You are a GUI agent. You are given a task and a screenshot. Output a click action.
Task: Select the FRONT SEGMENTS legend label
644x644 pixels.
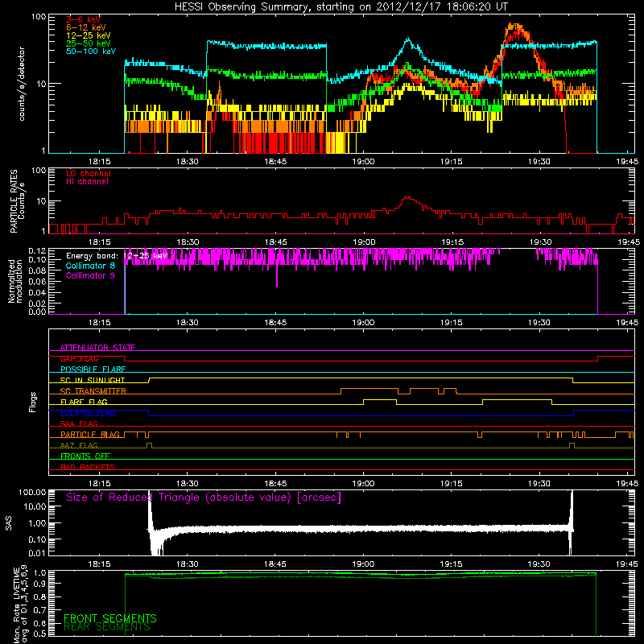[110, 618]
